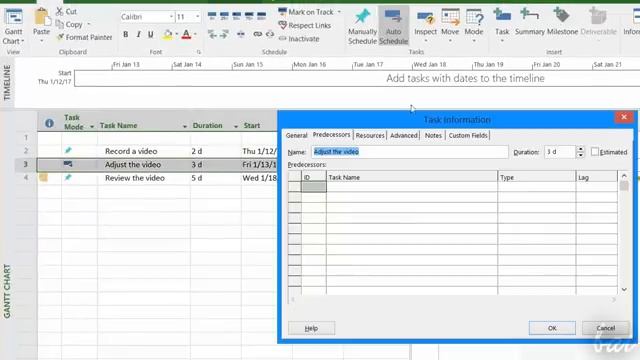The image size is (640, 360).
Task: Click Respect Links
Action: coord(304,25)
